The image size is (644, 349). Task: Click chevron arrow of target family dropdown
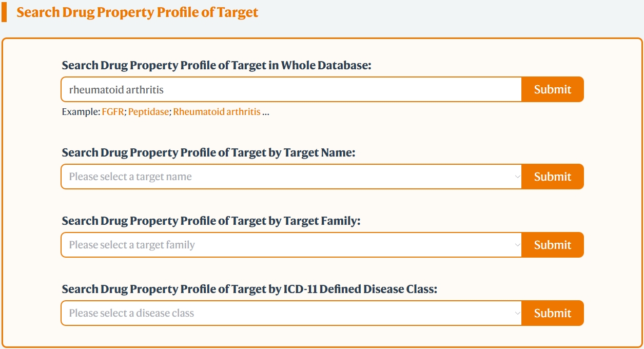(x=517, y=245)
